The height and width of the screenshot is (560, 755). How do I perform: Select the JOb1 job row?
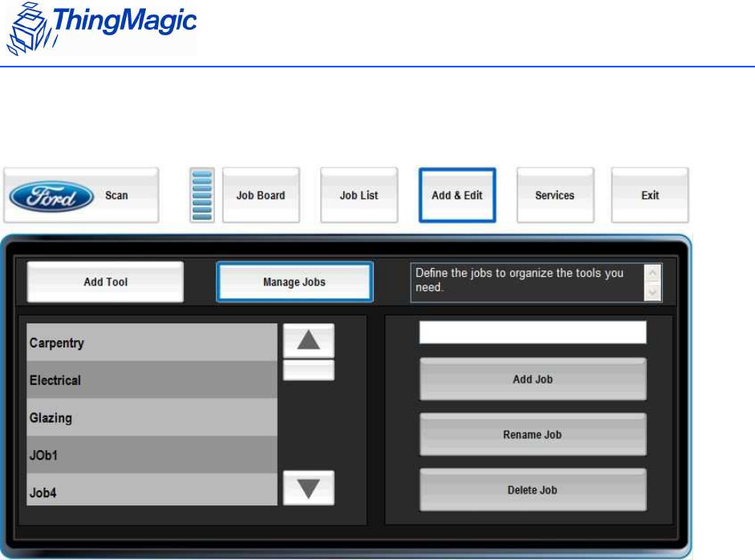pyautogui.click(x=152, y=455)
